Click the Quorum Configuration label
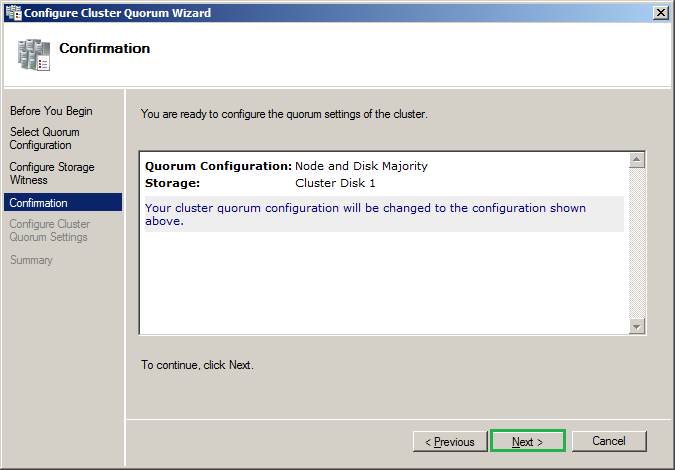675x470 pixels. pos(218,166)
